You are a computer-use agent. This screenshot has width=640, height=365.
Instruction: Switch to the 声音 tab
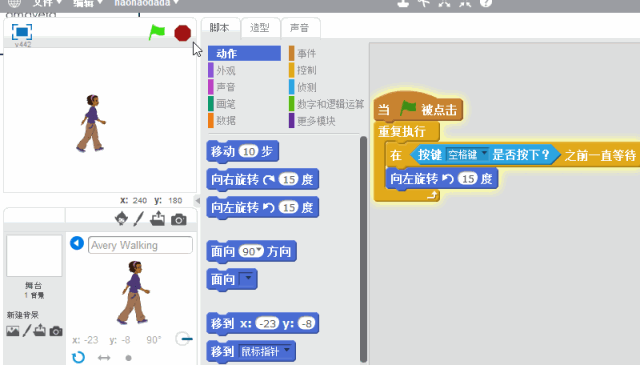[x=300, y=28]
